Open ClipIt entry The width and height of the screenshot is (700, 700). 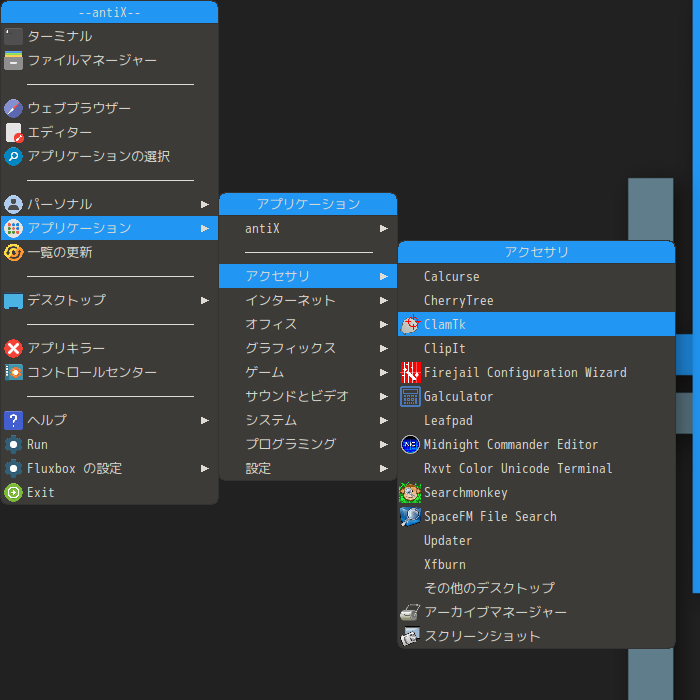[536, 348]
